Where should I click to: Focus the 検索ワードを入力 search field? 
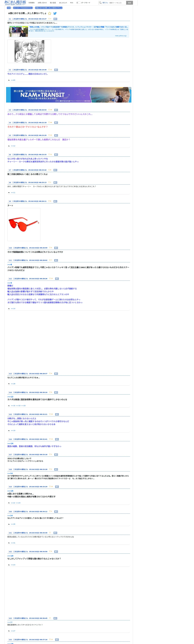117,3
